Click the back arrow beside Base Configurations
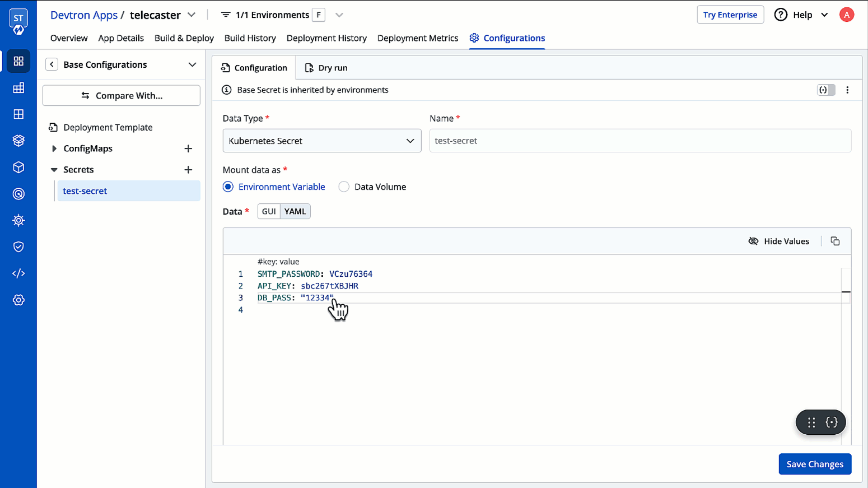868x488 pixels. [x=52, y=64]
